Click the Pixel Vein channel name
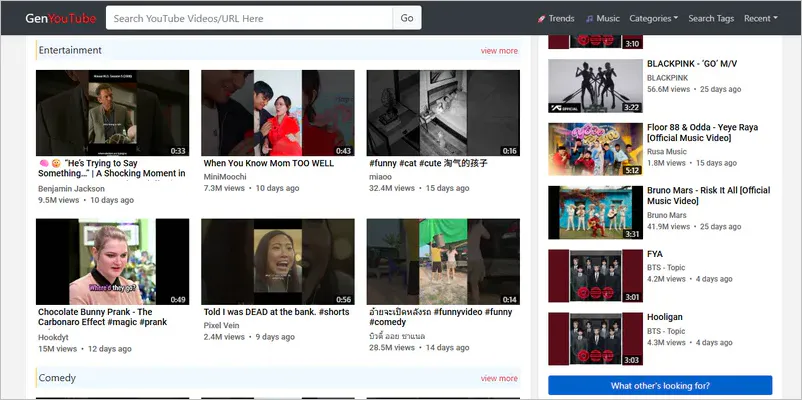 (221, 325)
